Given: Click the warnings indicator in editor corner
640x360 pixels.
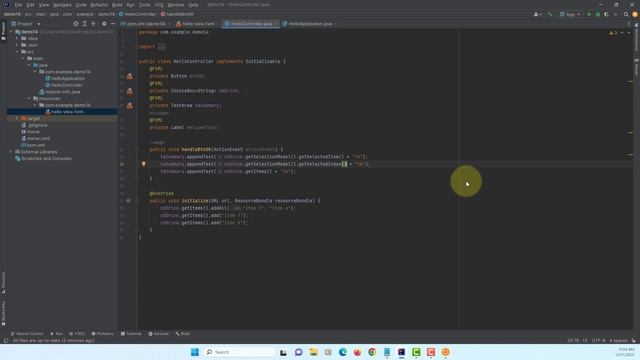Looking at the screenshot, I should (x=613, y=33).
